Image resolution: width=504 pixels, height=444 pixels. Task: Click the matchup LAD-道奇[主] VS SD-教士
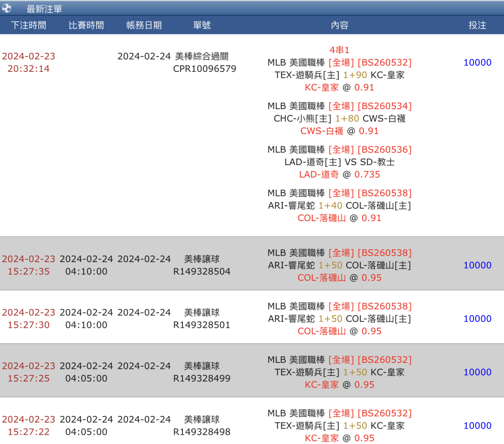pos(339,162)
